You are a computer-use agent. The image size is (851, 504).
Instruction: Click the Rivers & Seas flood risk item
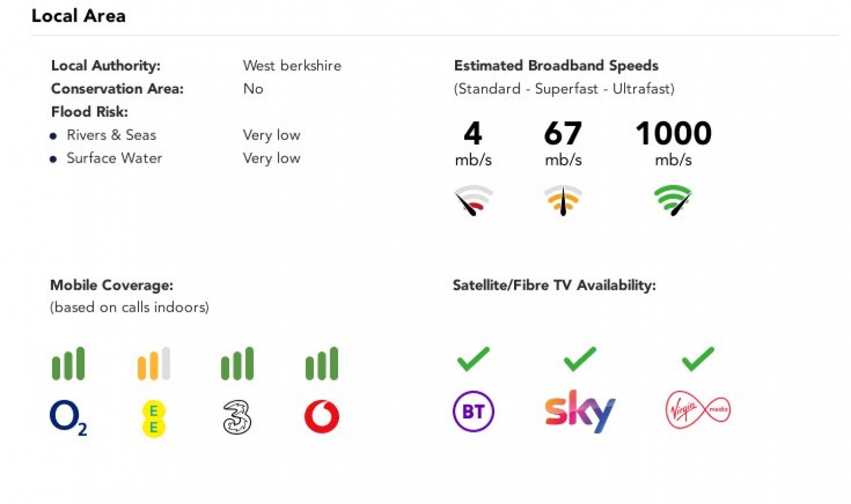[x=111, y=135]
